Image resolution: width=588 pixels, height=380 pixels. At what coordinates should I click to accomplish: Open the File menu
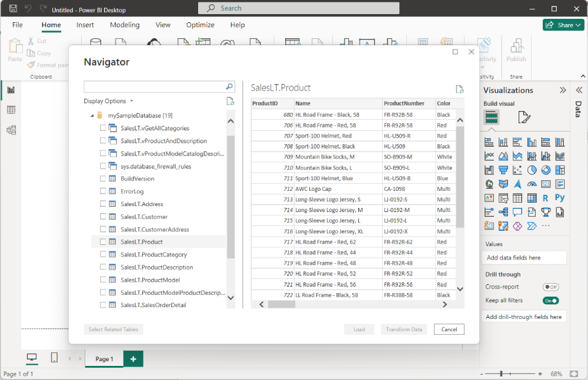coord(17,25)
